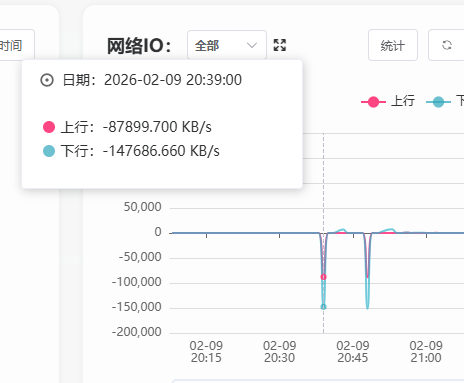This screenshot has height=383, width=464.
Task: Click the 50,000 y-axis label
Action: [143, 207]
